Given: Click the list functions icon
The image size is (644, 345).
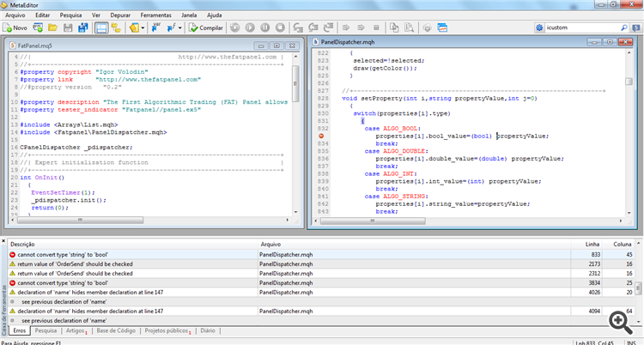Looking at the screenshot, I should tap(171, 28).
